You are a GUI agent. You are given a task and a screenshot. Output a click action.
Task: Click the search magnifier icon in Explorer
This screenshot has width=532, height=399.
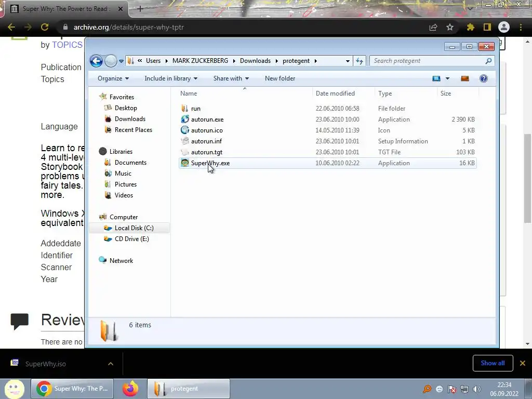pyautogui.click(x=488, y=61)
